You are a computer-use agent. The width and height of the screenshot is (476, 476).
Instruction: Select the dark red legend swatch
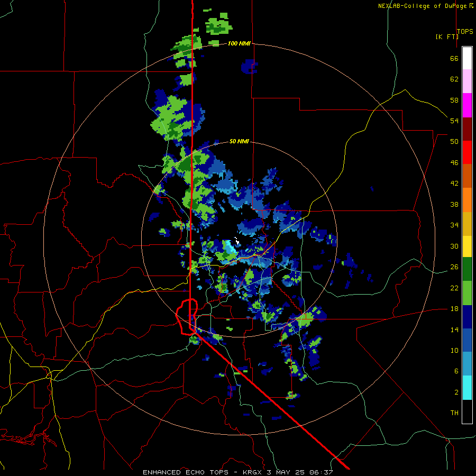coord(467,129)
